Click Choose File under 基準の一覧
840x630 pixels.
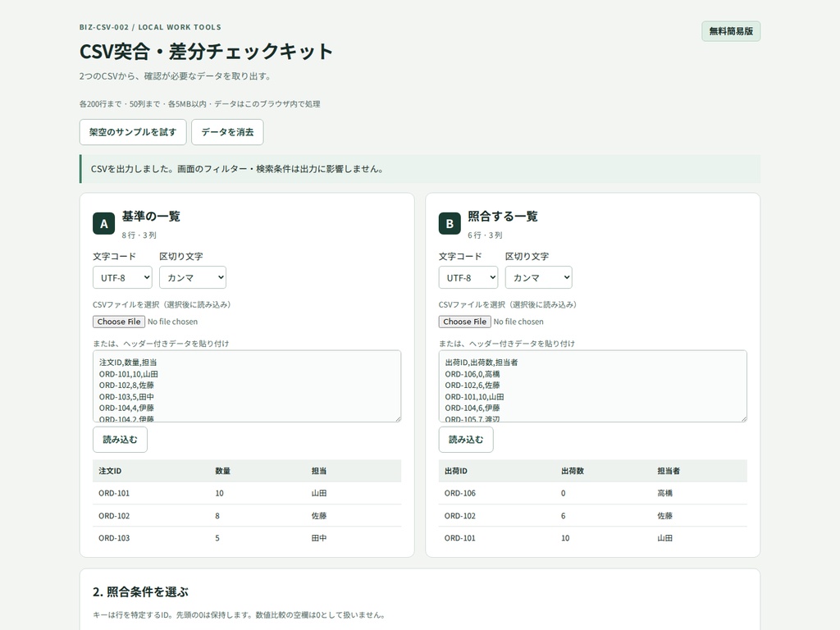point(119,322)
